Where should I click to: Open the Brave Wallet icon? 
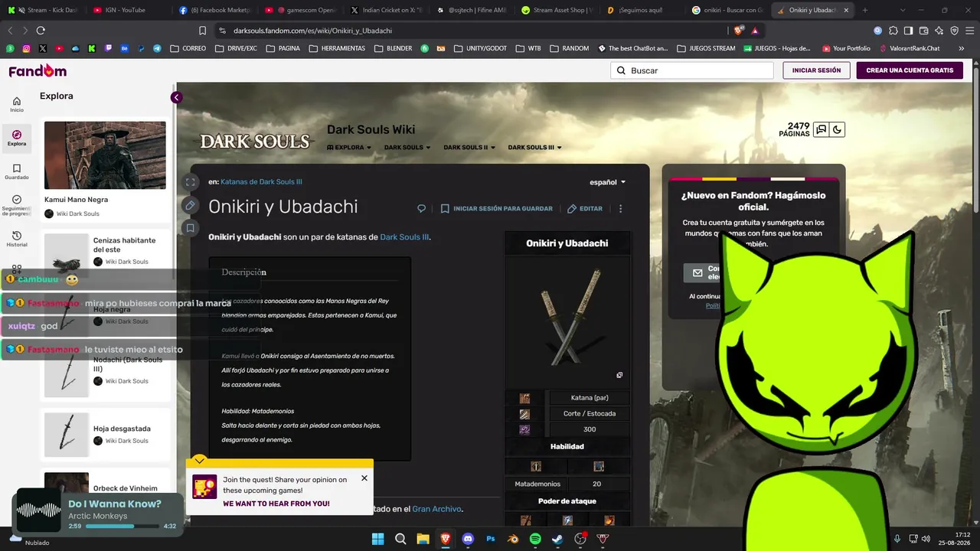click(x=923, y=31)
